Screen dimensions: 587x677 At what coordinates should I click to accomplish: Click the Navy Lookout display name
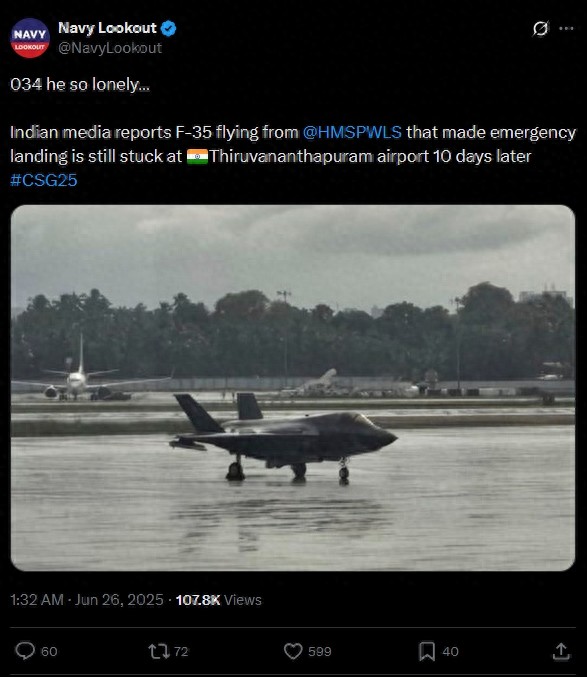tap(107, 28)
